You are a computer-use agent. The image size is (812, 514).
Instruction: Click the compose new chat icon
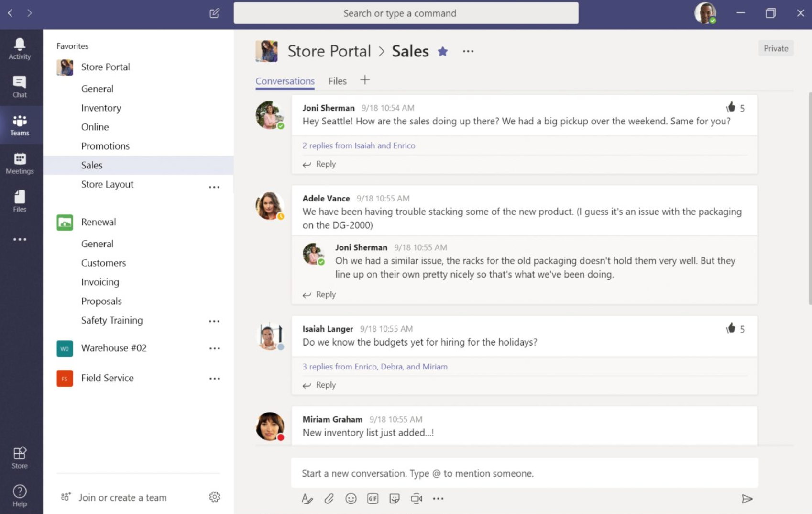click(214, 13)
